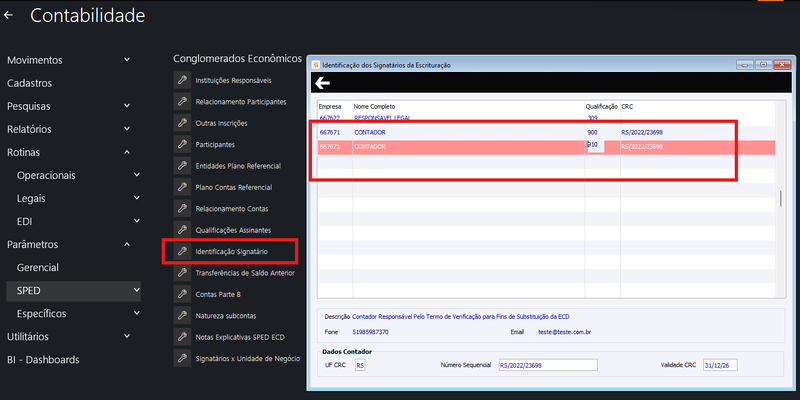Click the Fone value 51985987370
Viewport: 800px width, 400px height.
click(x=370, y=332)
